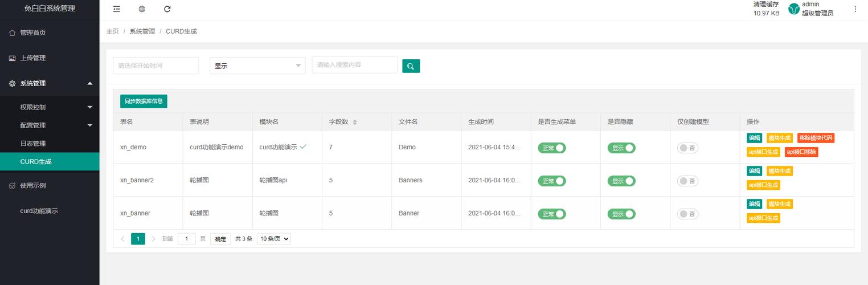Open the website globe icon
The width and height of the screenshot is (868, 285).
click(142, 9)
